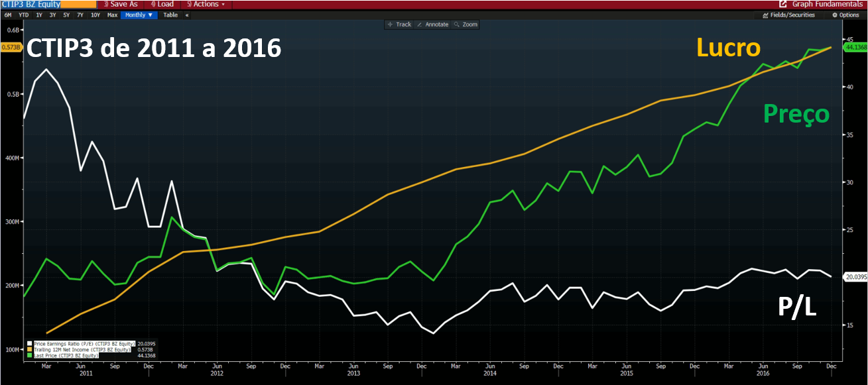
Task: Select the Last Price legend label
Action: (x=66, y=356)
